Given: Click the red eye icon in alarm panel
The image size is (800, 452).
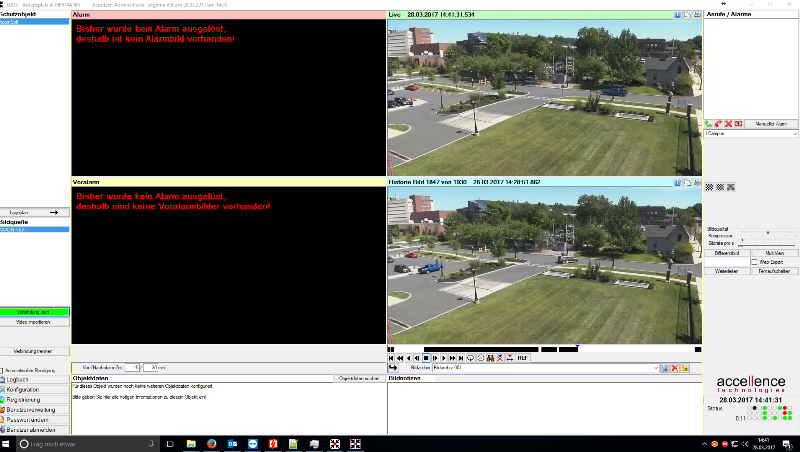Looking at the screenshot, I should click(738, 123).
